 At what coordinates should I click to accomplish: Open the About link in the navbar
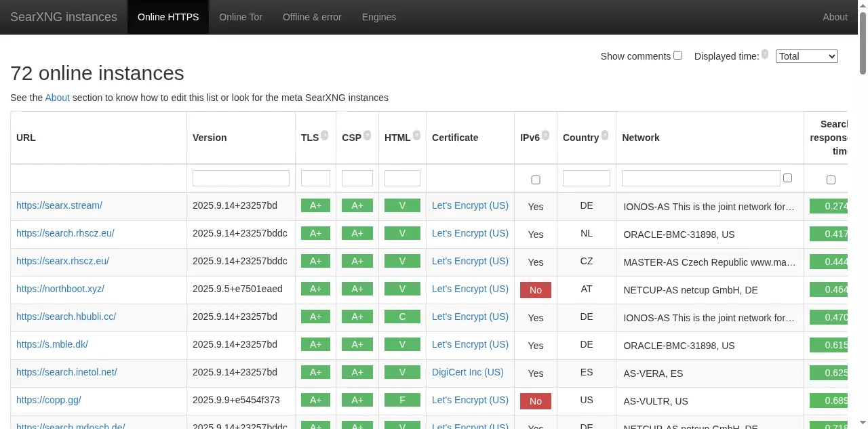tap(835, 17)
